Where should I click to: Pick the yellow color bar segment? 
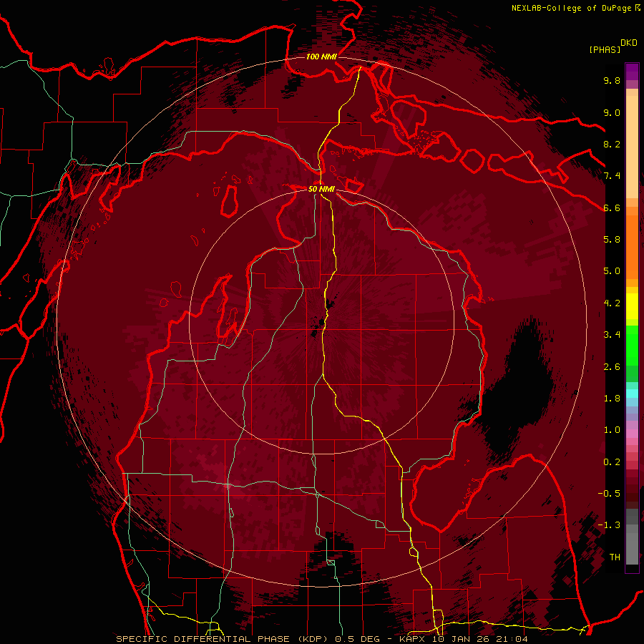click(632, 306)
